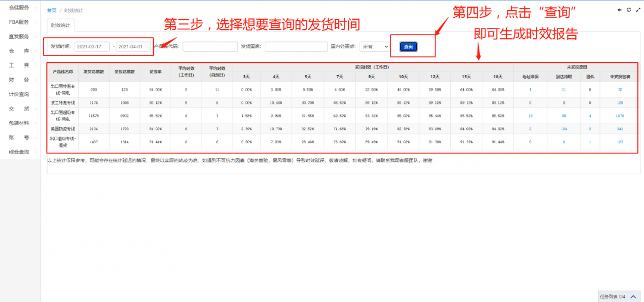Click the 18天 column header
Image resolution: width=644 pixels, height=302 pixels.
click(498, 77)
